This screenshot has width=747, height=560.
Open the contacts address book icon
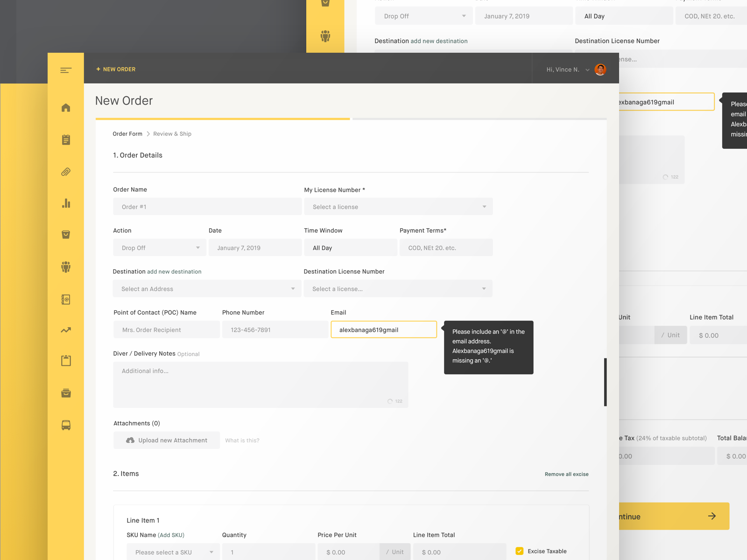[x=65, y=300]
